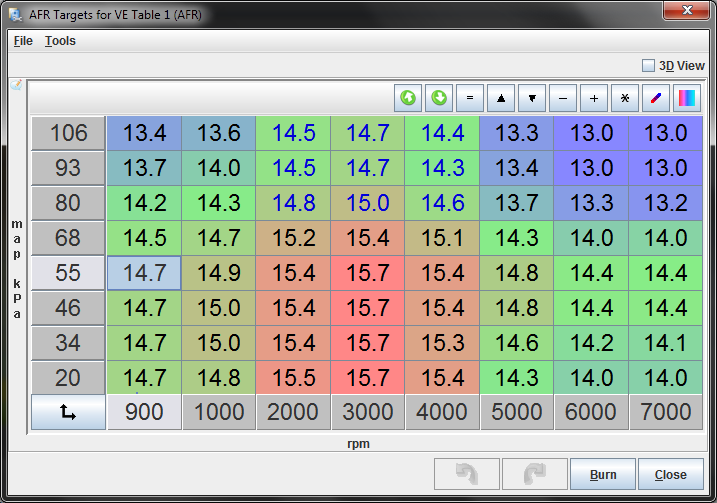Click the Close button
717x503 pixels.
coord(670,475)
